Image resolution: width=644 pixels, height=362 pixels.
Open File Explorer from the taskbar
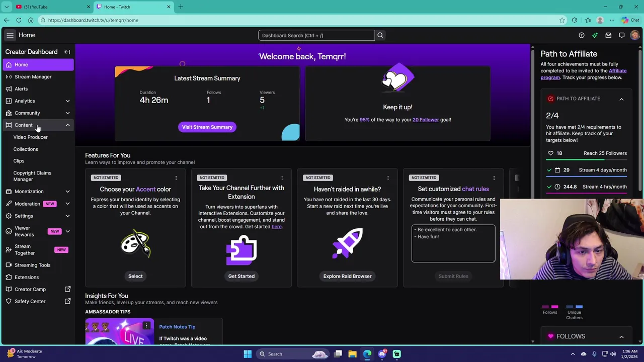[352, 354]
